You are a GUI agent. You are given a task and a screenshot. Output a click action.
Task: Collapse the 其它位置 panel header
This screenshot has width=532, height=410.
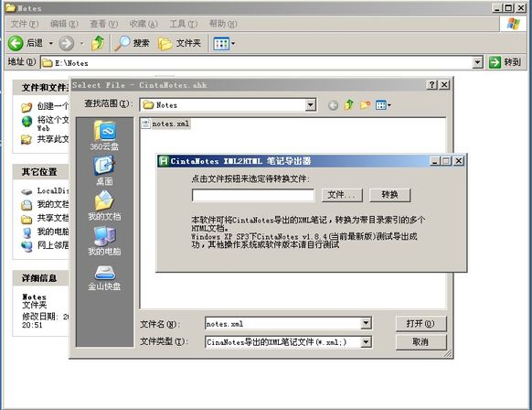[41, 172]
